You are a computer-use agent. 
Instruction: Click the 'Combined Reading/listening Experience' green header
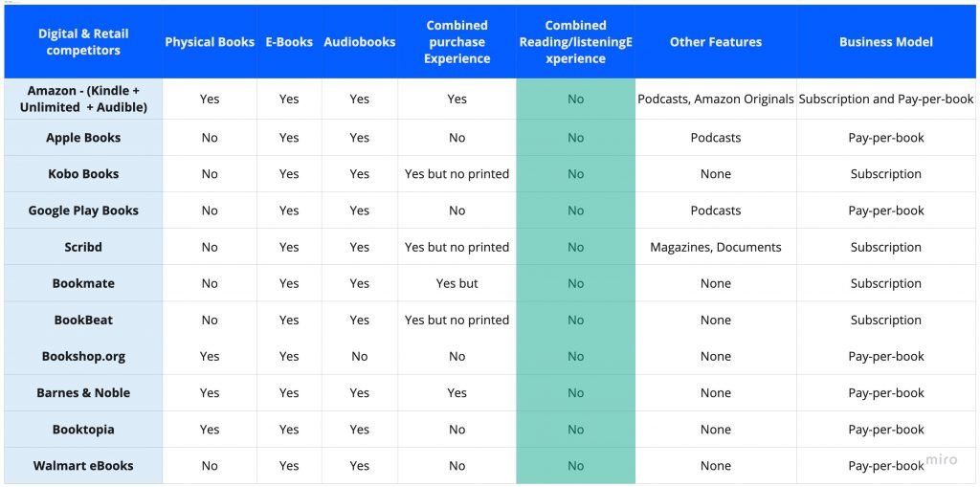[575, 42]
